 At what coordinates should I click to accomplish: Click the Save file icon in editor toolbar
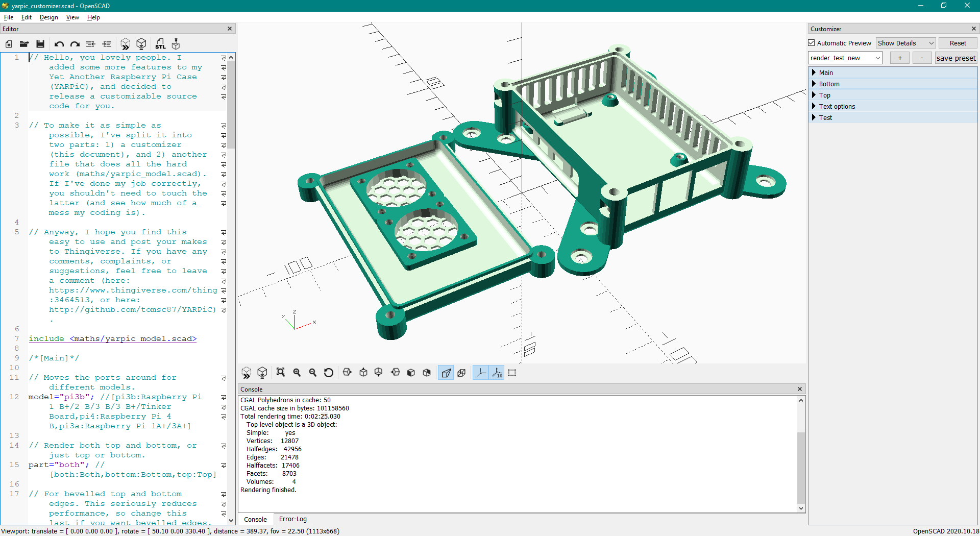[40, 44]
